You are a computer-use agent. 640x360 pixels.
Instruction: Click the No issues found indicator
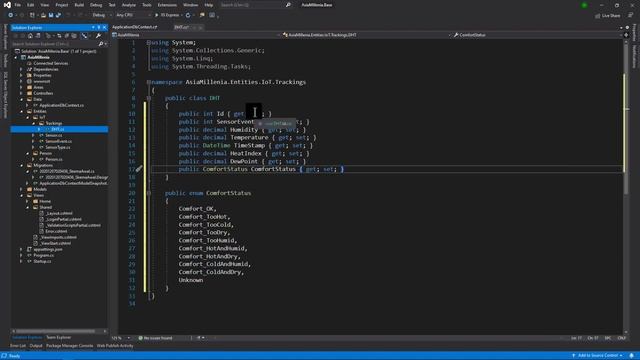(155, 338)
